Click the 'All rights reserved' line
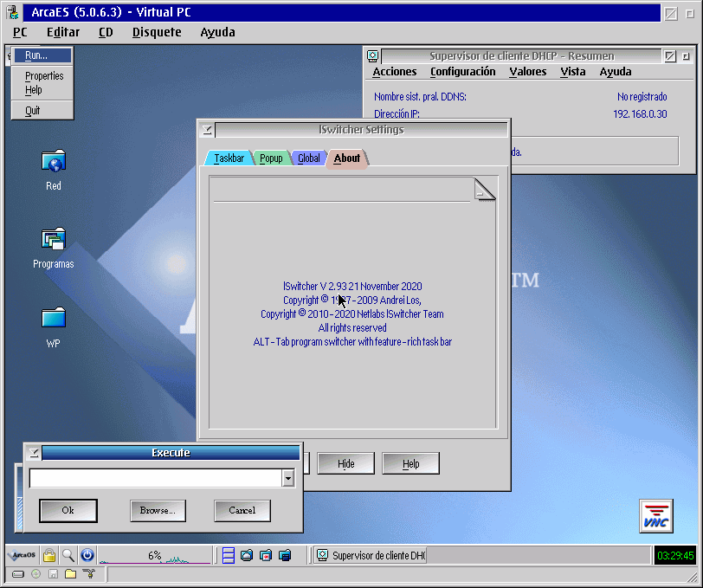 click(352, 328)
